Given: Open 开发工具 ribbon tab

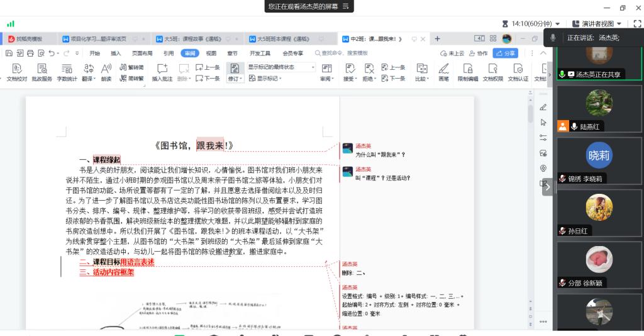Looking at the screenshot, I should [x=260, y=53].
